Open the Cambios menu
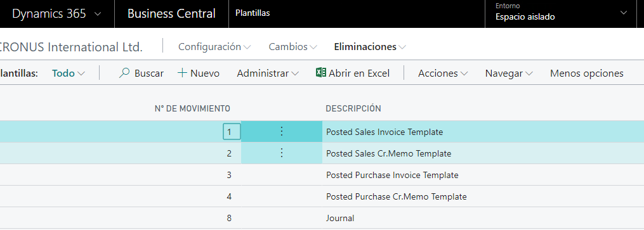The width and height of the screenshot is (644, 230). coord(293,47)
